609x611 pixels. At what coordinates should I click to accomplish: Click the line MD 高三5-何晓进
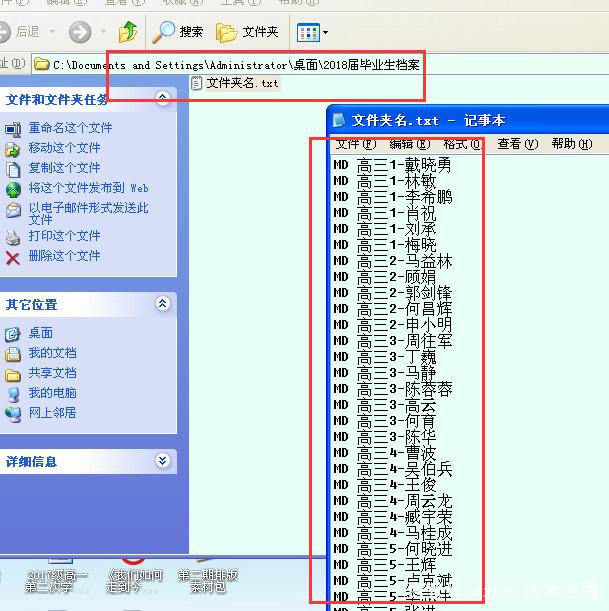tap(392, 548)
